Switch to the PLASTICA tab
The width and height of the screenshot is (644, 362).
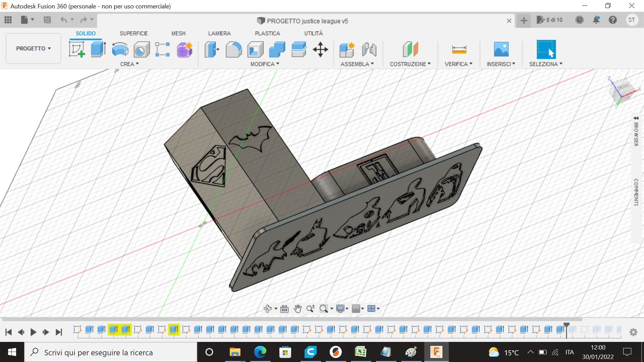(267, 34)
